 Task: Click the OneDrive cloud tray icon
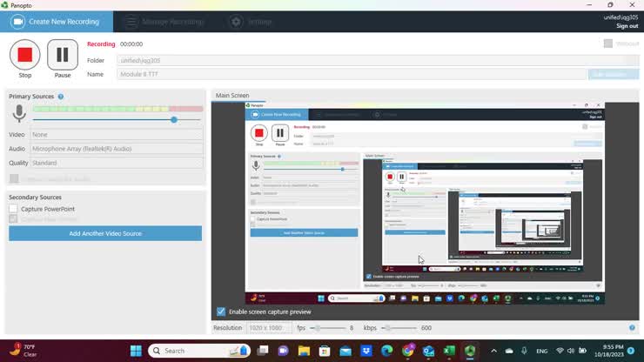pos(509,351)
